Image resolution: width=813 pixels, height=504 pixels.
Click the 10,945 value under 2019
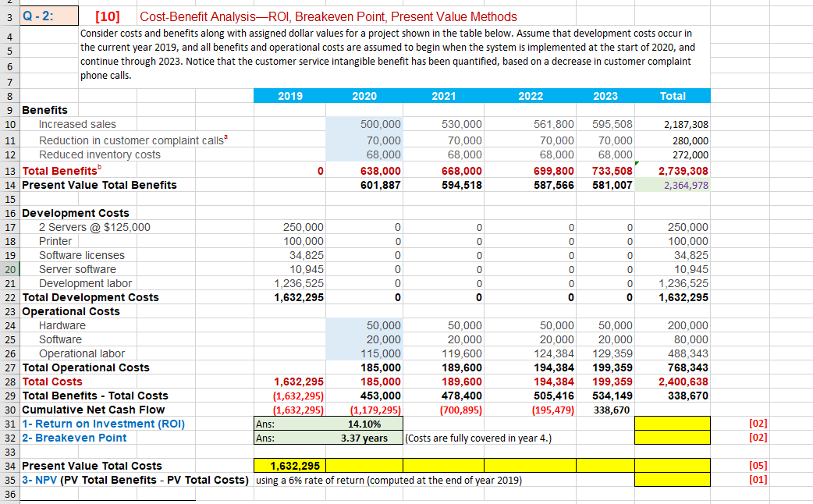tap(289, 269)
